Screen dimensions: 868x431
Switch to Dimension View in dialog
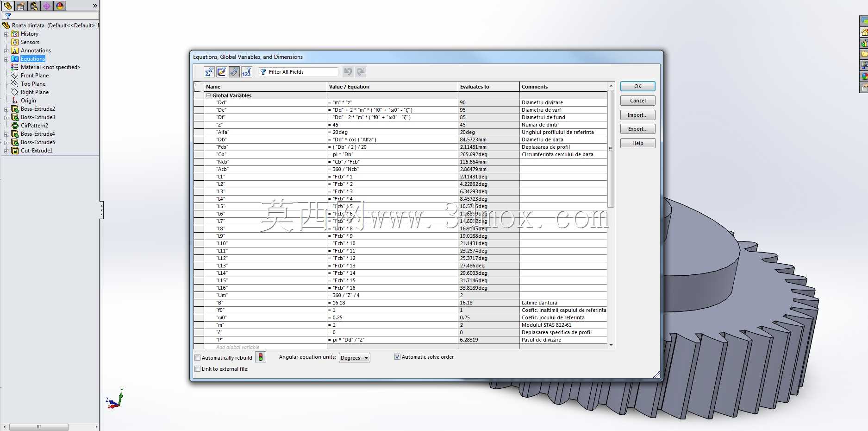click(x=234, y=72)
